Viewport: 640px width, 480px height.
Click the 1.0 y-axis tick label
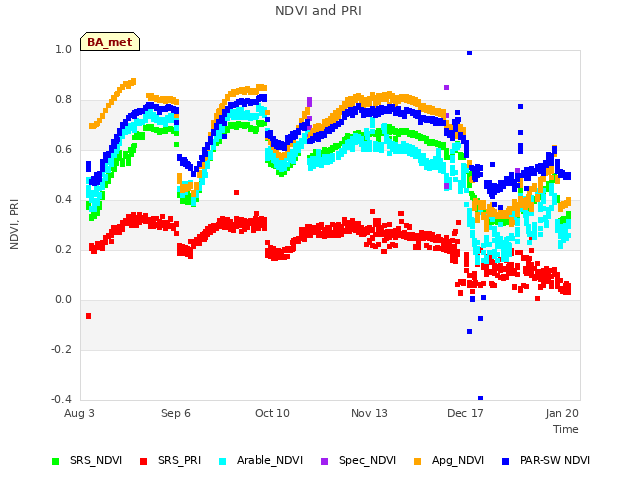pyautogui.click(x=63, y=49)
